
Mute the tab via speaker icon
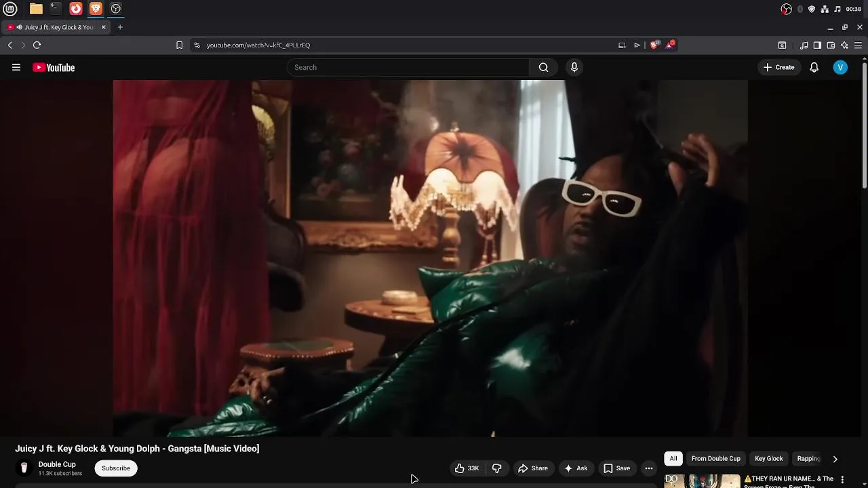click(19, 27)
